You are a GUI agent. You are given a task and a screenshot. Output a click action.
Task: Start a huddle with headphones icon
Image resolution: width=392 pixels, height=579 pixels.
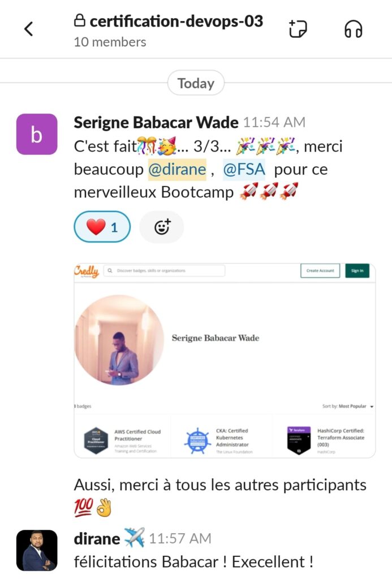[x=353, y=29]
